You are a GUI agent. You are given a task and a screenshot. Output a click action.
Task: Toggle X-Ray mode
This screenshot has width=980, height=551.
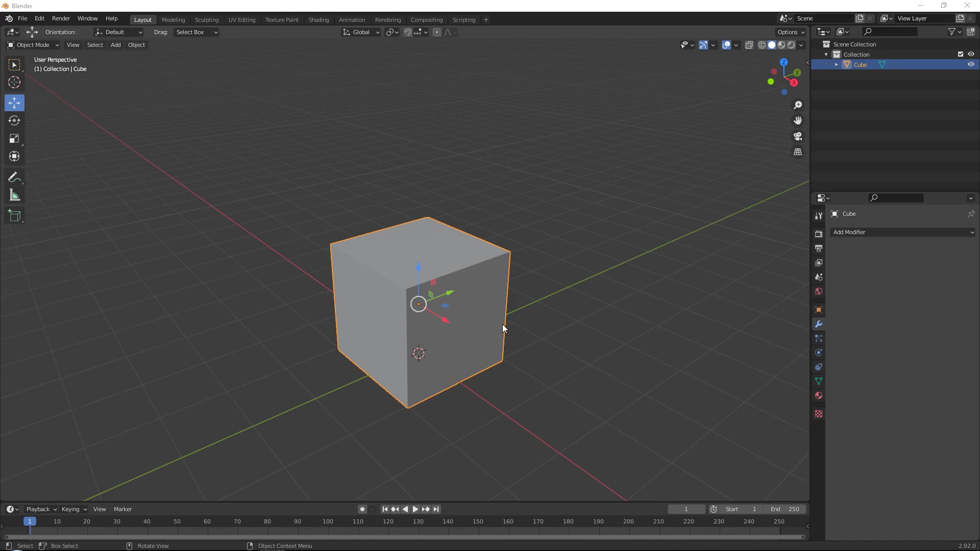point(749,45)
